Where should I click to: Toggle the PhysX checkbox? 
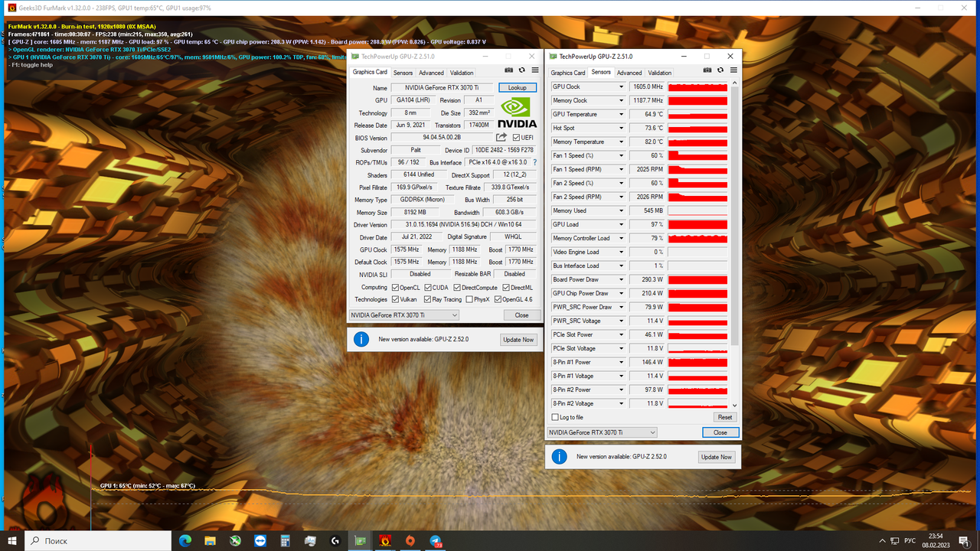click(x=469, y=299)
